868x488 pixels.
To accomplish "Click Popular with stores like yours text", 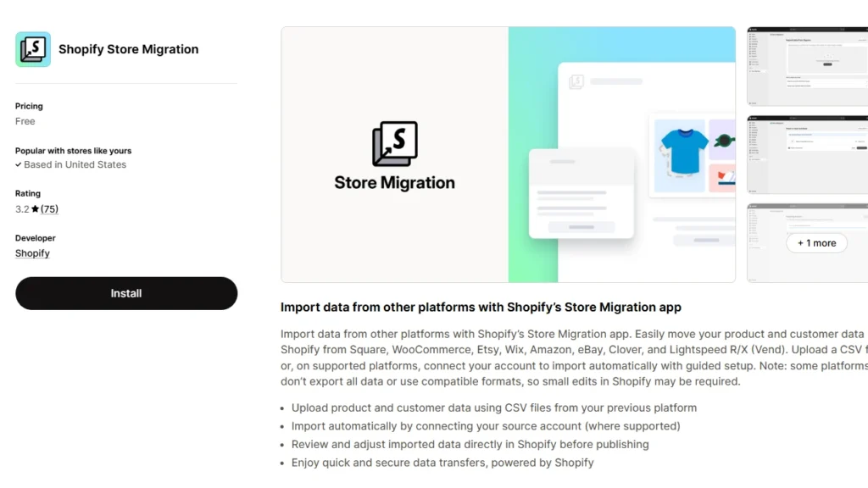I will coord(73,151).
